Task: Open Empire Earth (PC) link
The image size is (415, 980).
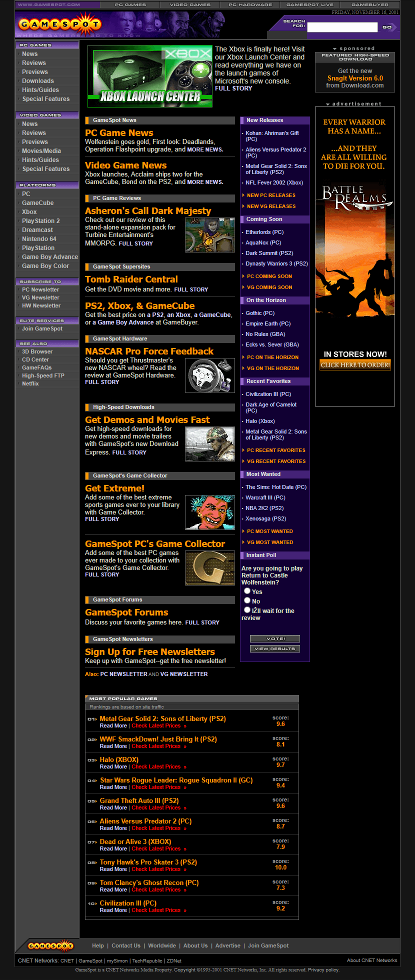Action: point(268,324)
